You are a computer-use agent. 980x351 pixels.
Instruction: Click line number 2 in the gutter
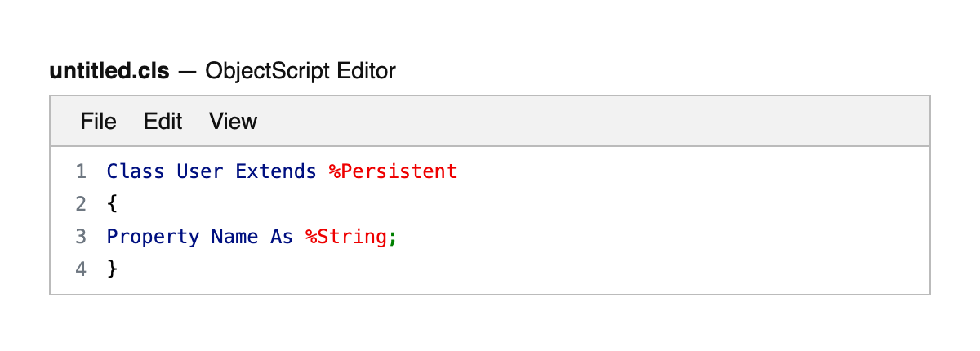[x=81, y=204]
